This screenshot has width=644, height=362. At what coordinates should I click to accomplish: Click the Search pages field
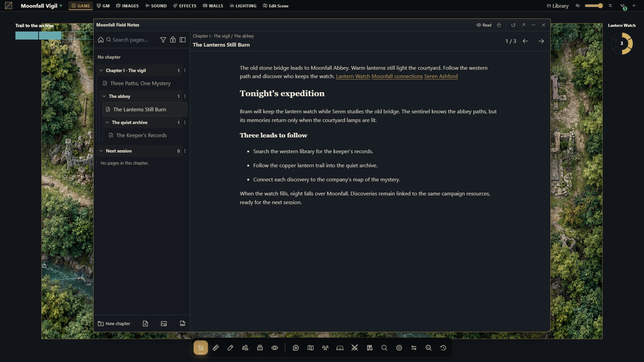pos(131,40)
